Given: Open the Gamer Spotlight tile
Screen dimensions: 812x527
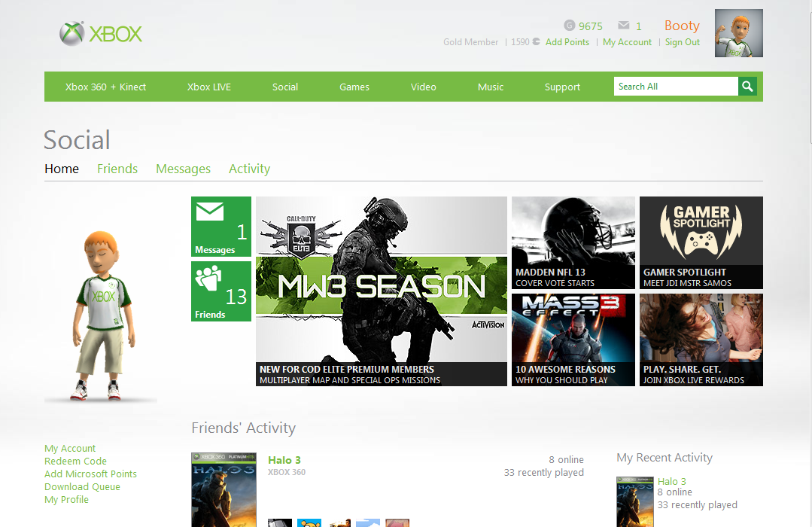Looking at the screenshot, I should 701,242.
